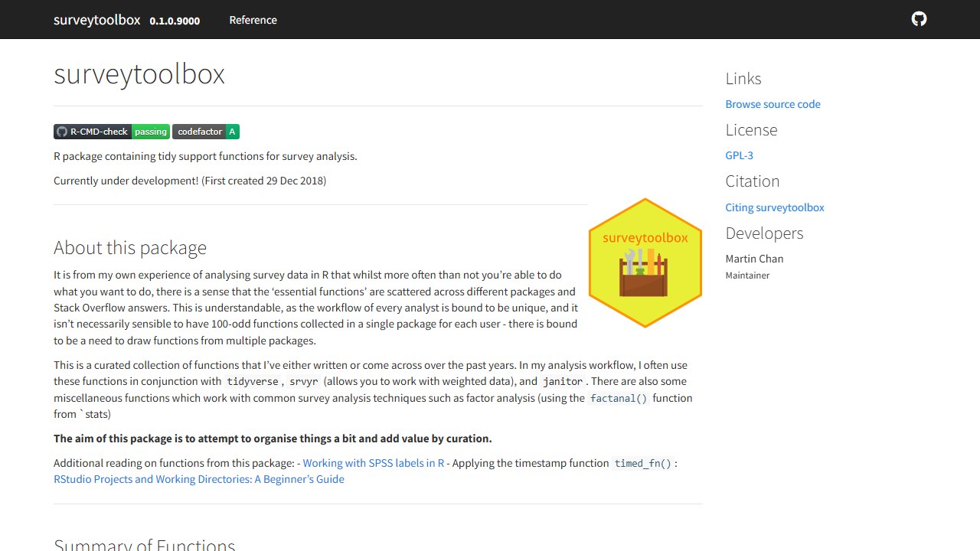
Task: Click the 'Currently under development!' line
Action: [190, 181]
